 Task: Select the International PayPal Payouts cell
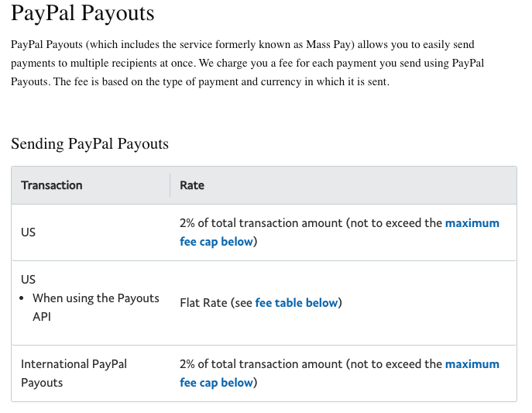coord(74,373)
